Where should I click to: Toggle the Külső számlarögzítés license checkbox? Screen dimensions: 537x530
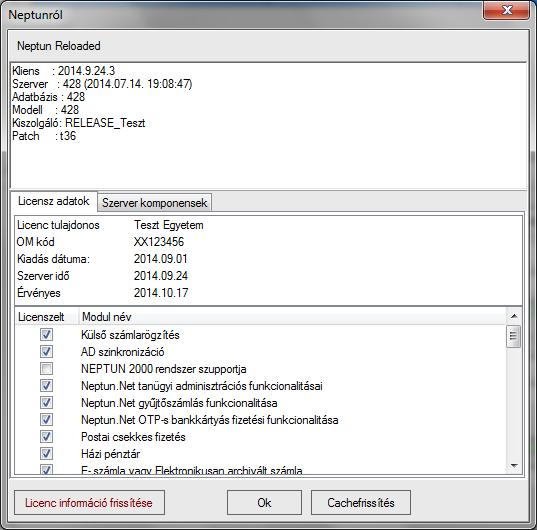tap(46, 335)
